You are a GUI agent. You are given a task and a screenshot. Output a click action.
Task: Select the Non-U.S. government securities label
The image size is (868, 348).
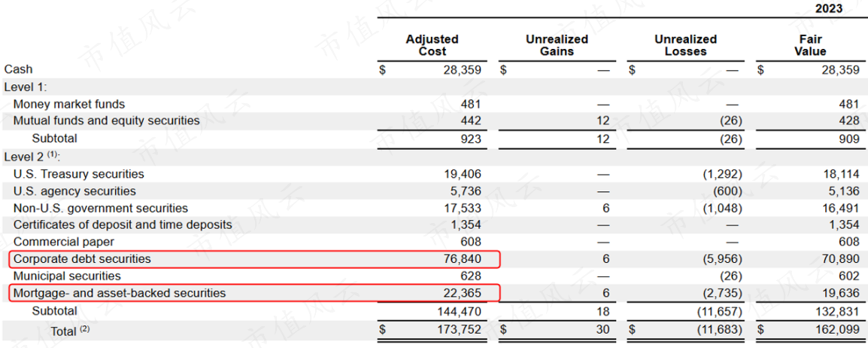click(x=101, y=208)
